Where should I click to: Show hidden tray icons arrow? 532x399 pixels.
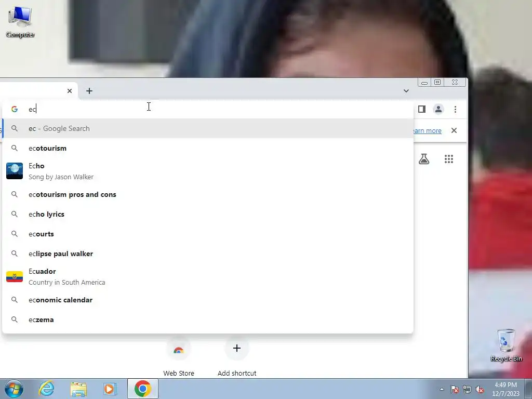[x=442, y=389]
